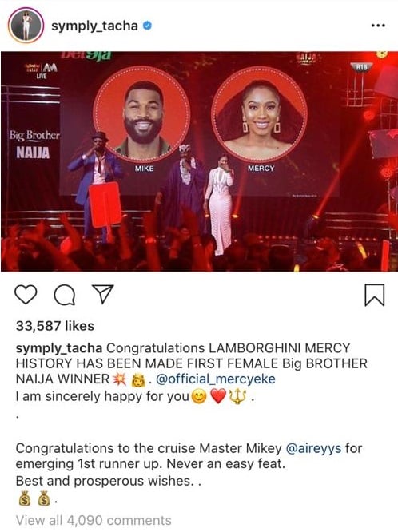The width and height of the screenshot is (398, 532).
Task: Open @aireyys mention
Action: tap(314, 448)
